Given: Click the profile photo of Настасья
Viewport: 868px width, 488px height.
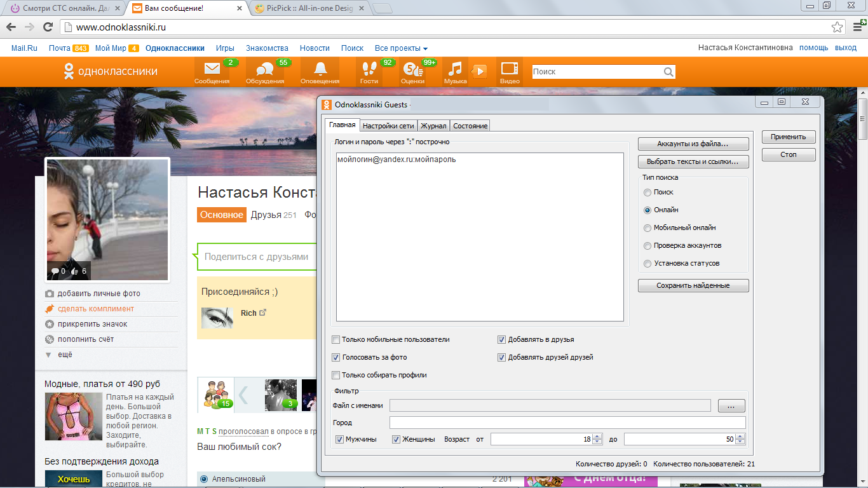Looking at the screenshot, I should (x=107, y=219).
